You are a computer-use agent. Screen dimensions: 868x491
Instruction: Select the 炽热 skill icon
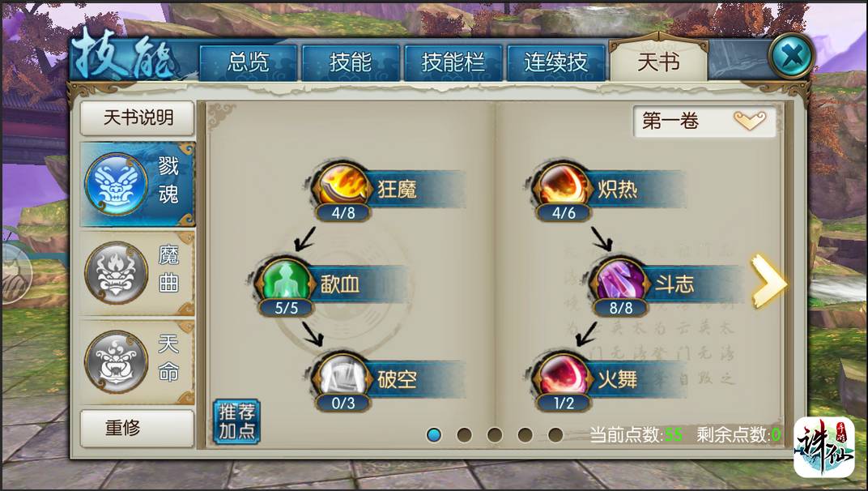click(x=563, y=186)
